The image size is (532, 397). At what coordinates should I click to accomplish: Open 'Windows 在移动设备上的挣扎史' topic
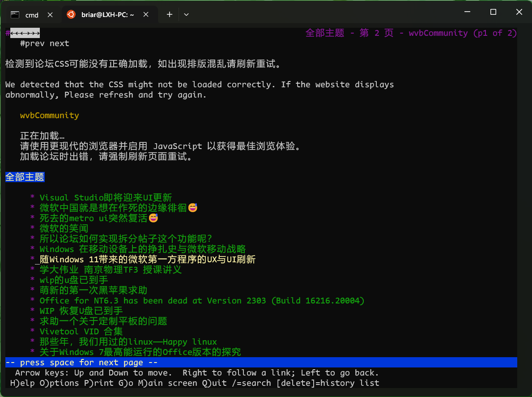click(x=142, y=249)
